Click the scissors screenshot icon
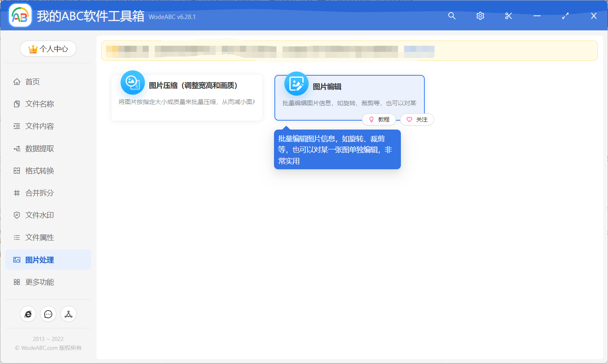 508,16
